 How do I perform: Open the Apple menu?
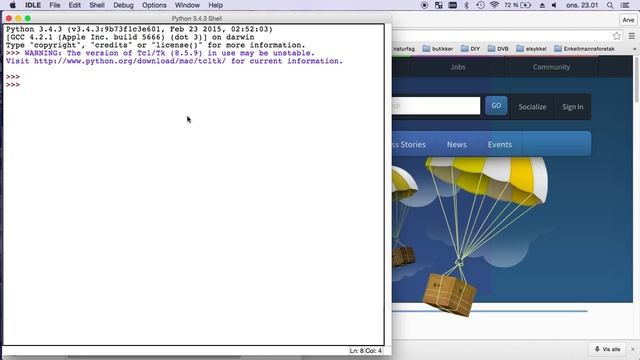pos(12,5)
